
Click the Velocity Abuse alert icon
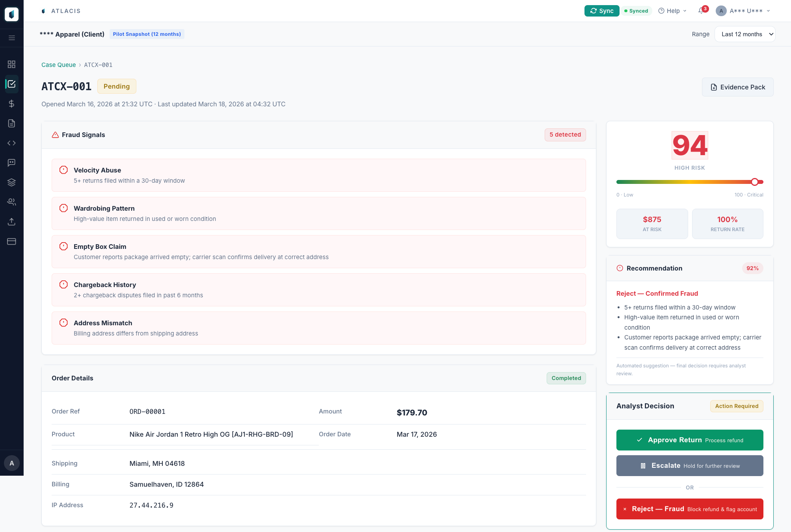[63, 170]
